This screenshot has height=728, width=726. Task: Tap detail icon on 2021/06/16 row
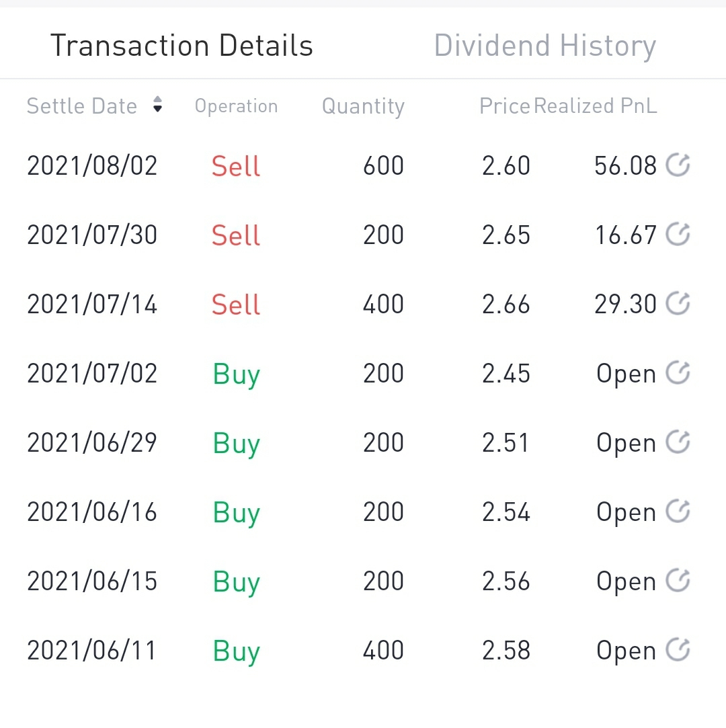[678, 511]
